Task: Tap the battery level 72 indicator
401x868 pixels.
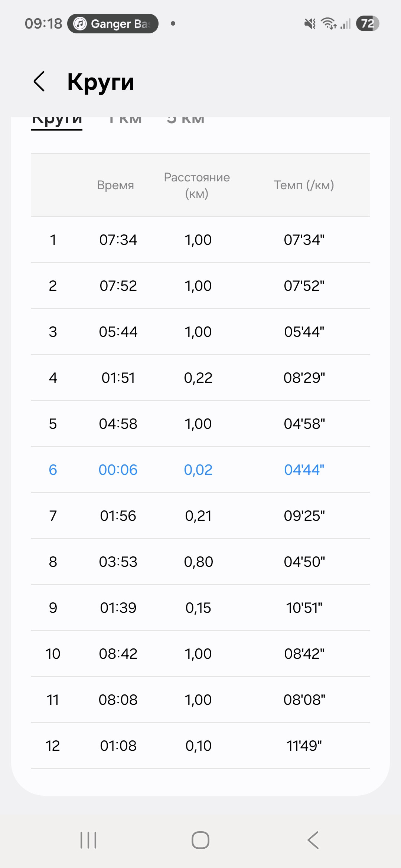Action: (368, 24)
